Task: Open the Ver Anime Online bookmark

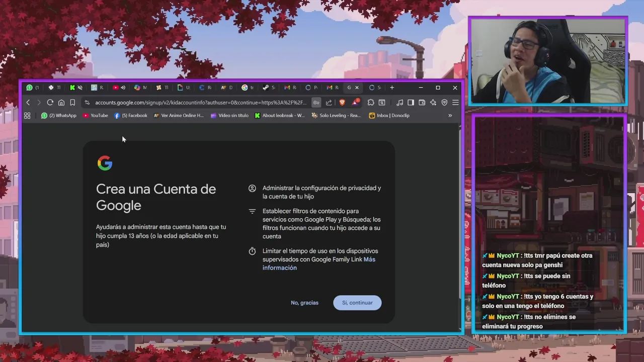Action: (179, 116)
